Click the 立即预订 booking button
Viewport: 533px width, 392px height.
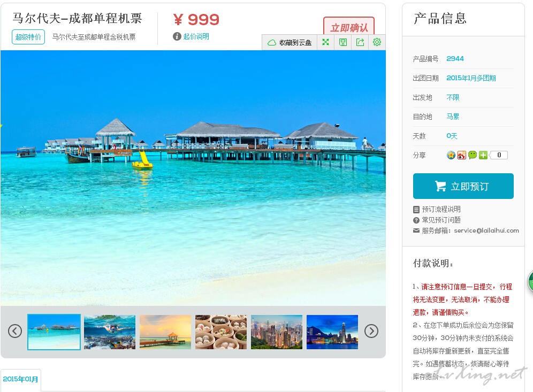coord(463,186)
